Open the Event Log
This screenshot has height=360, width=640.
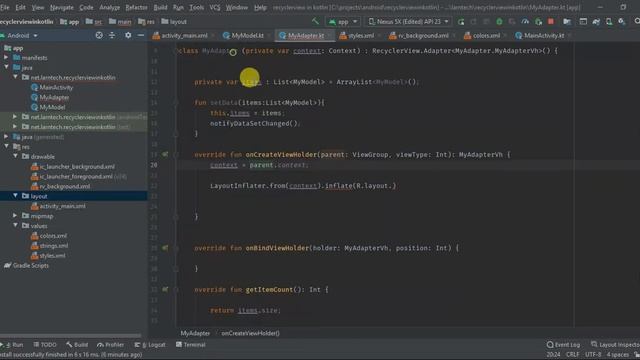click(563, 345)
